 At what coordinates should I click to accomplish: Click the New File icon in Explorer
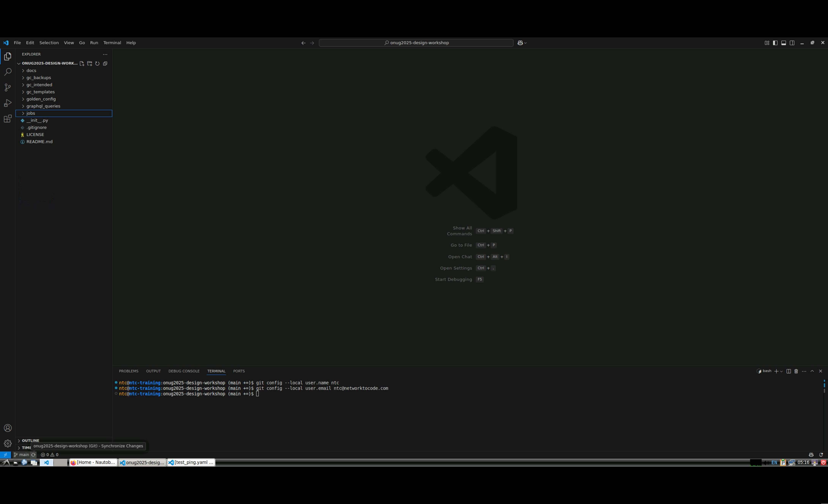pos(82,64)
